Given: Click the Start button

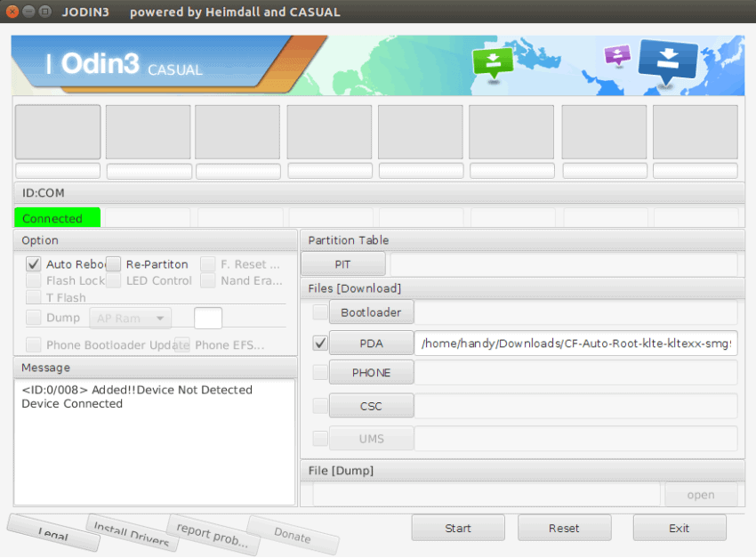Looking at the screenshot, I should point(458,528).
